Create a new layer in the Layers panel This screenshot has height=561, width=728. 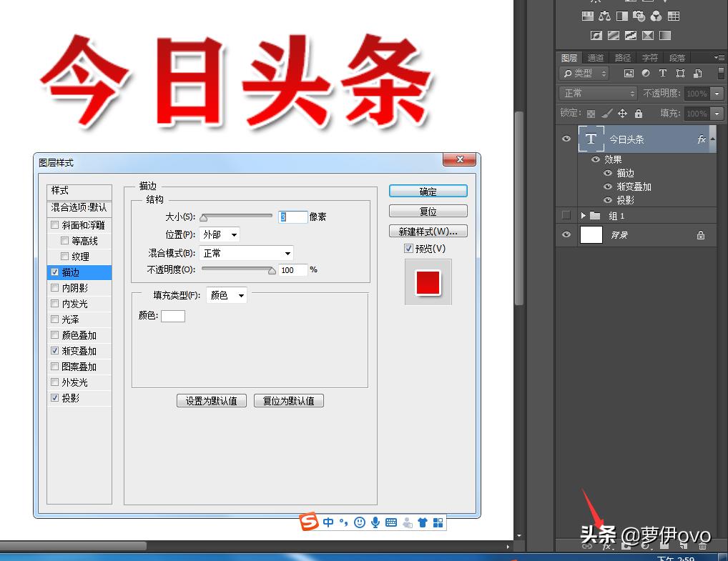pyautogui.click(x=683, y=546)
